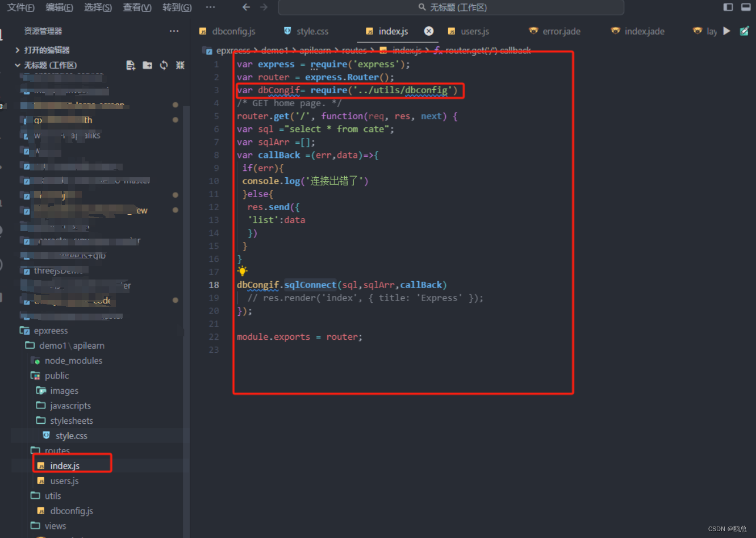The height and width of the screenshot is (538, 756).
Task: Expand the views folder
Action: click(55, 526)
